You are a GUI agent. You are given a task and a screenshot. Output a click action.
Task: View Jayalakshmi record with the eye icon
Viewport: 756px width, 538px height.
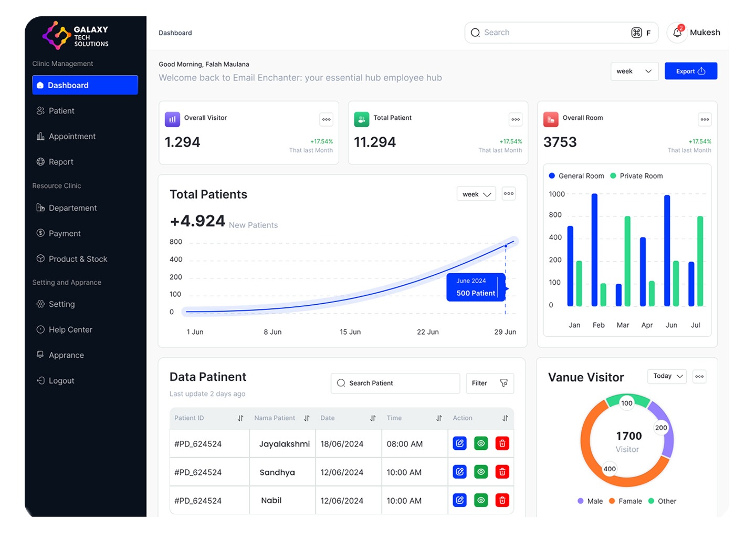click(481, 443)
